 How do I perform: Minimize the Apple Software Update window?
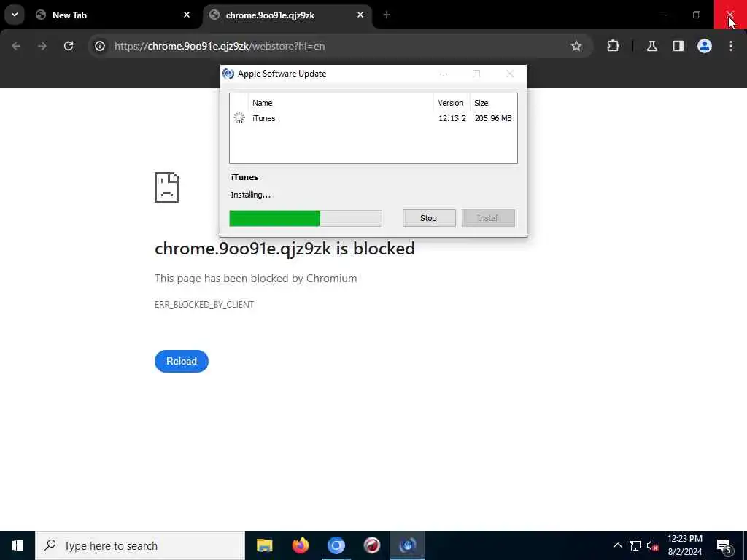[x=444, y=74]
